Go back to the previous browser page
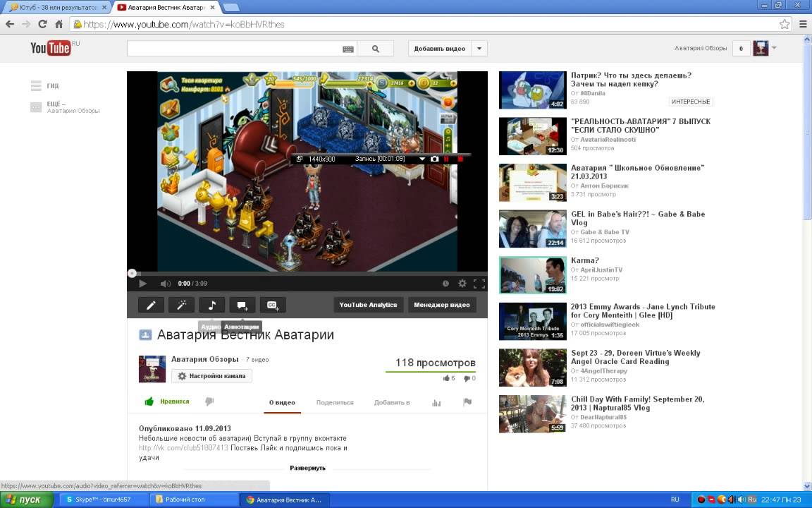 coord(10,25)
